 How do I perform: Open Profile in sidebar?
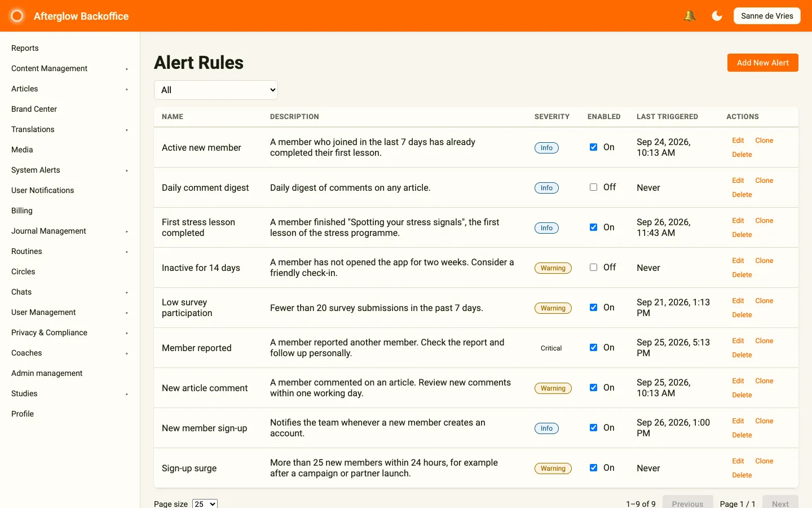[23, 414]
